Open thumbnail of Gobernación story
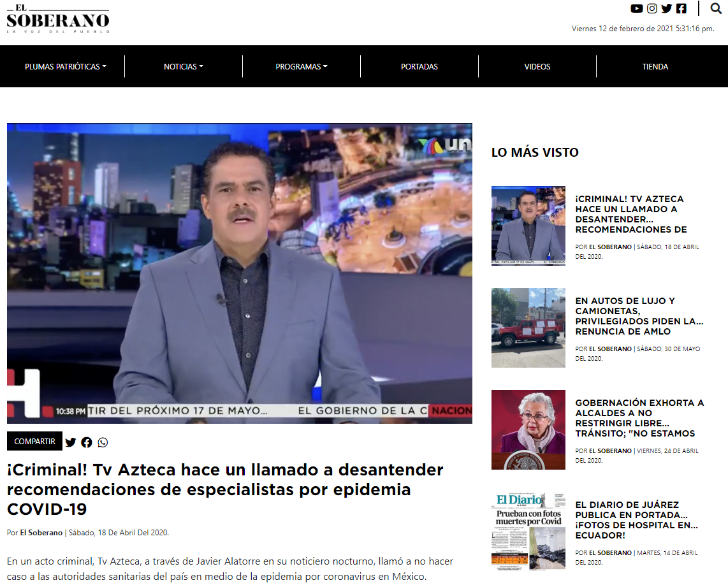This screenshot has height=585, width=728. pos(528,430)
